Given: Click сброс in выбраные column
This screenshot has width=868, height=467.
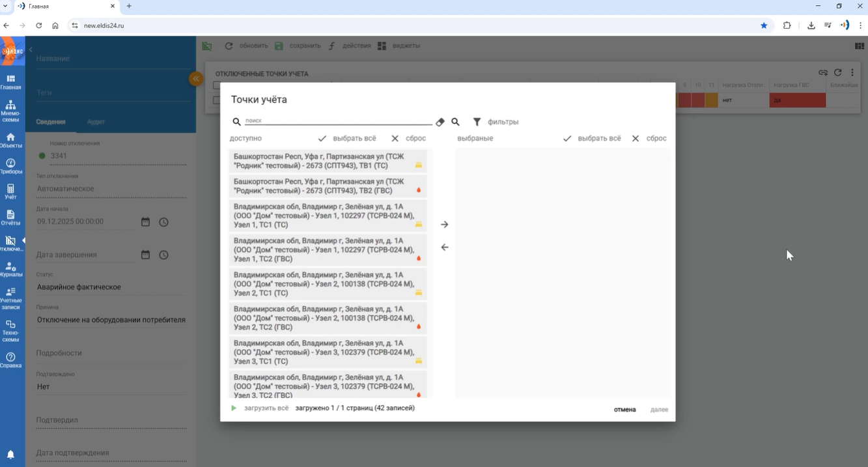Looking at the screenshot, I should click(x=649, y=139).
